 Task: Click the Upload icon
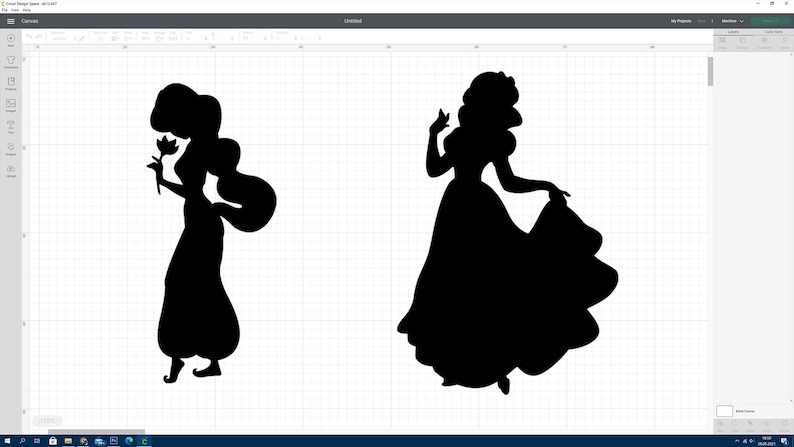pos(11,169)
